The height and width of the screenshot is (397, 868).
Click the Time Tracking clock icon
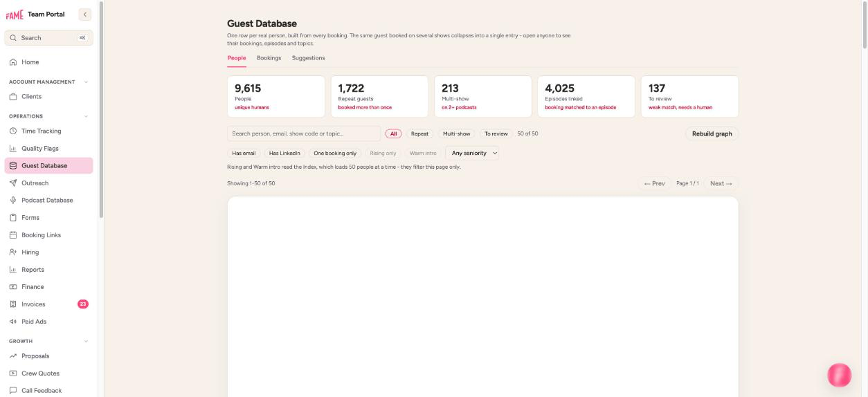(x=13, y=131)
